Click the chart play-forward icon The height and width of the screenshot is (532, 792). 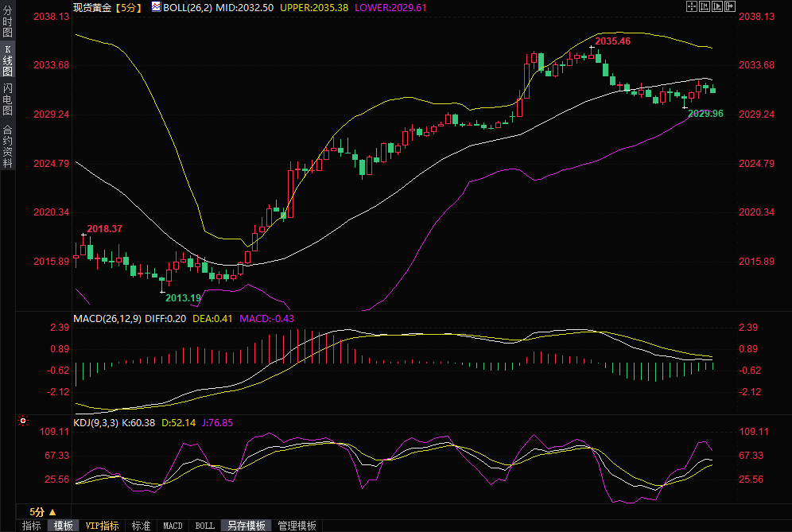pyautogui.click(x=716, y=6)
